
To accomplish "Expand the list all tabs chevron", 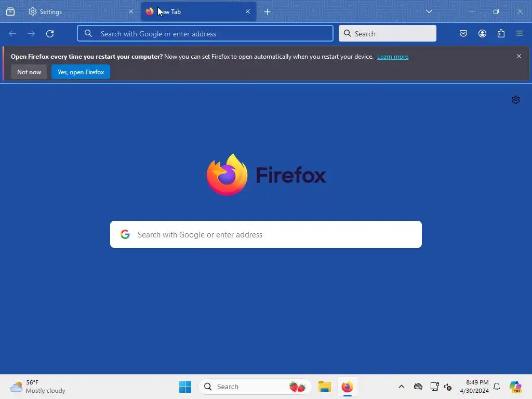I will click(429, 11).
